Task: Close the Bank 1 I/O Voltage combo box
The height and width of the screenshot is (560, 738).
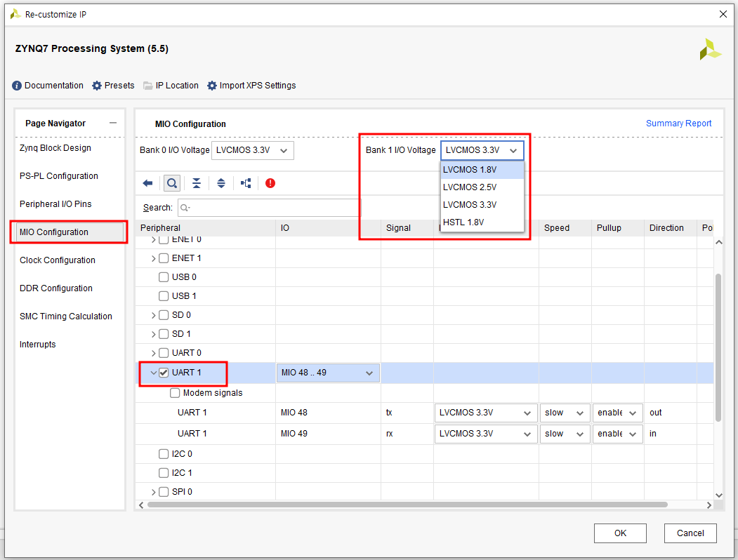Action: coord(482,150)
